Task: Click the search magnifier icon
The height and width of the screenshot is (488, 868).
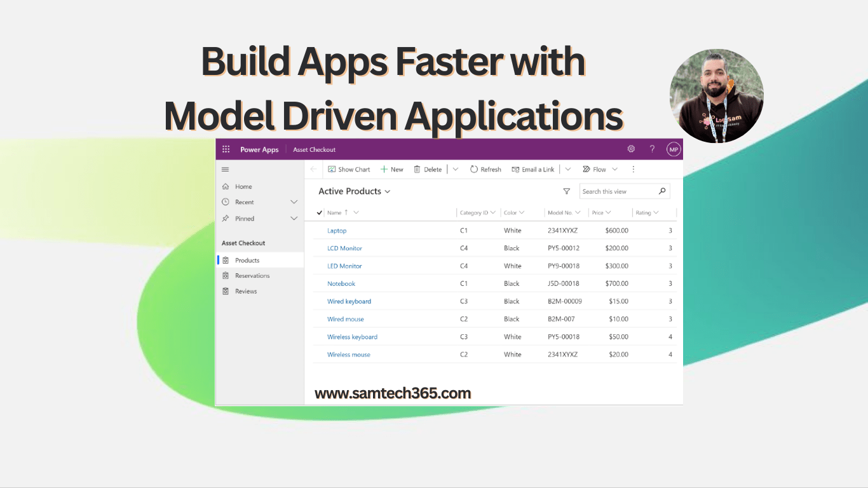Action: 662,191
